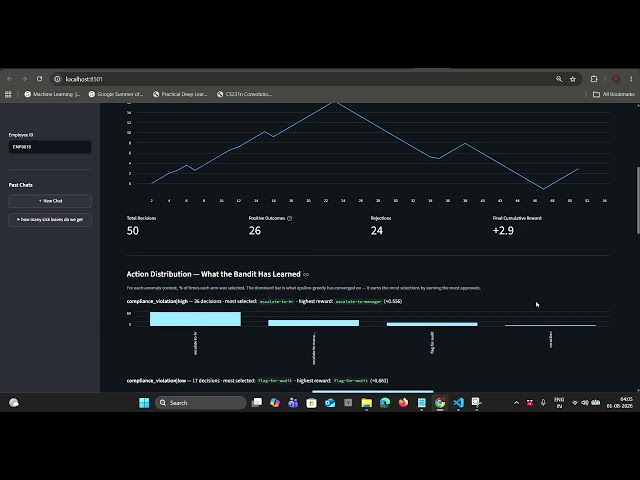Open Visual Studio Code from taskbar
Viewport: 640px width, 480px height.
click(x=458, y=403)
